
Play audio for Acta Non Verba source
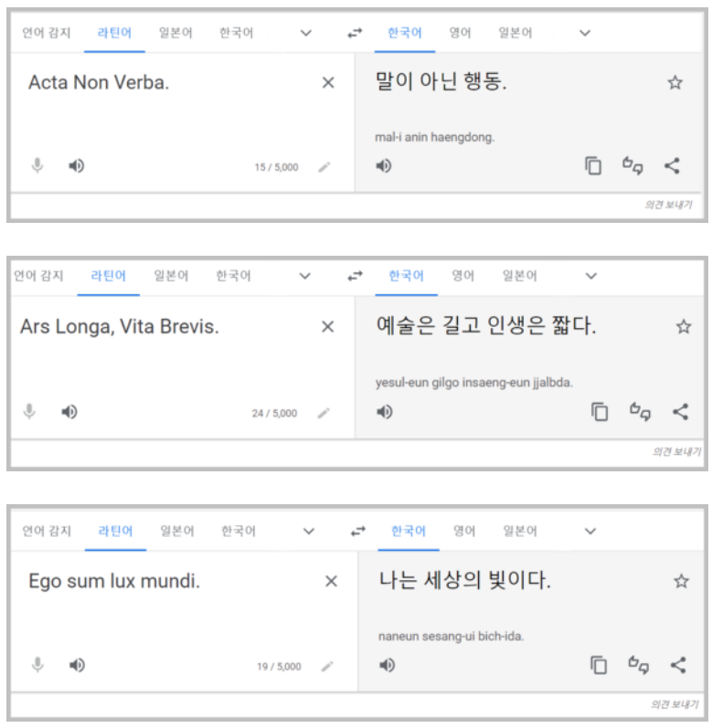[x=77, y=165]
